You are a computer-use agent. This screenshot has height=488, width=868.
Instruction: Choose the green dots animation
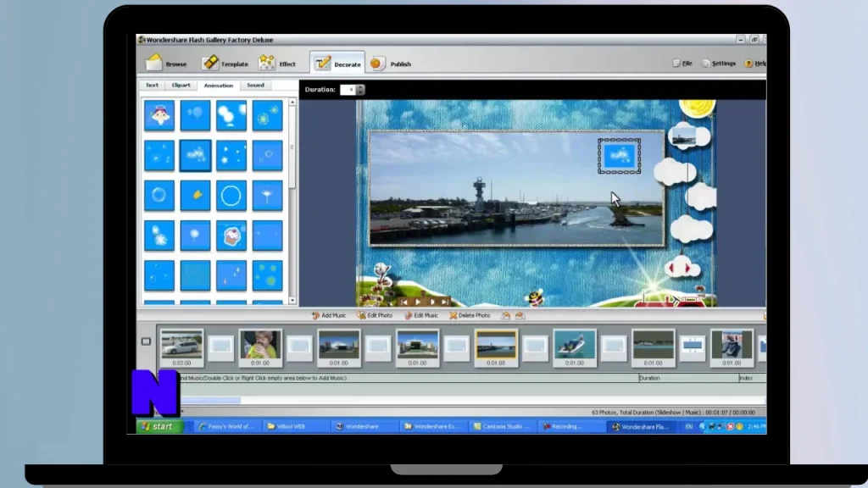click(x=267, y=275)
